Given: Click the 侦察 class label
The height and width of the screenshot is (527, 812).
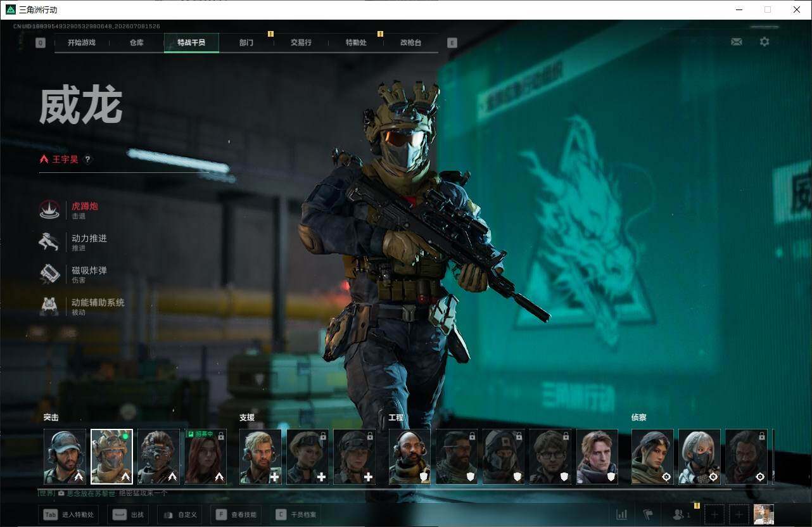Looking at the screenshot, I should (639, 417).
